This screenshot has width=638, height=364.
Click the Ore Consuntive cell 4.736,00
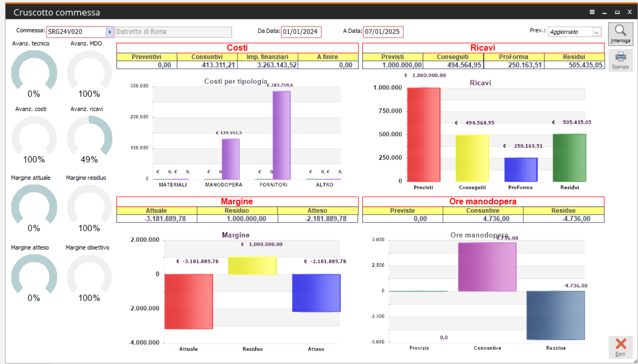[x=483, y=219]
